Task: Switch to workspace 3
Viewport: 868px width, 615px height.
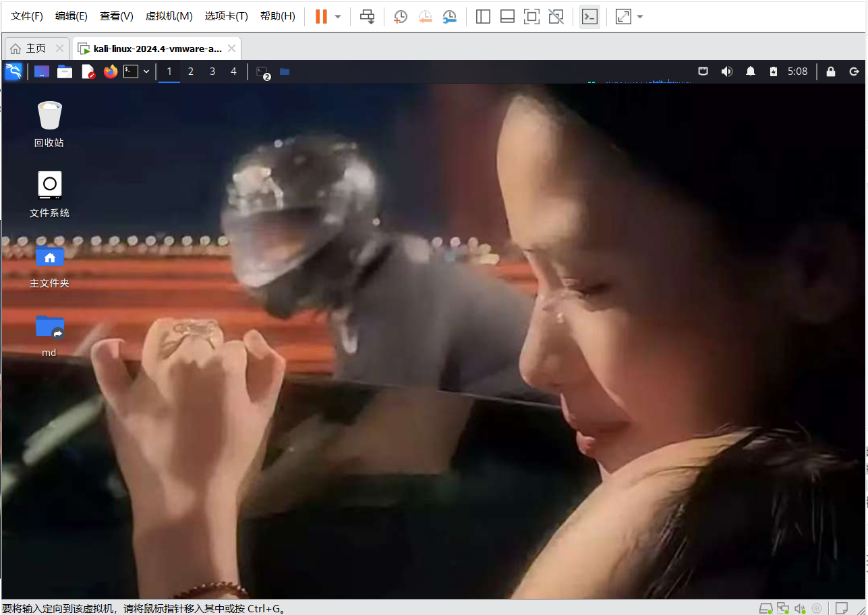Action: tap(212, 71)
